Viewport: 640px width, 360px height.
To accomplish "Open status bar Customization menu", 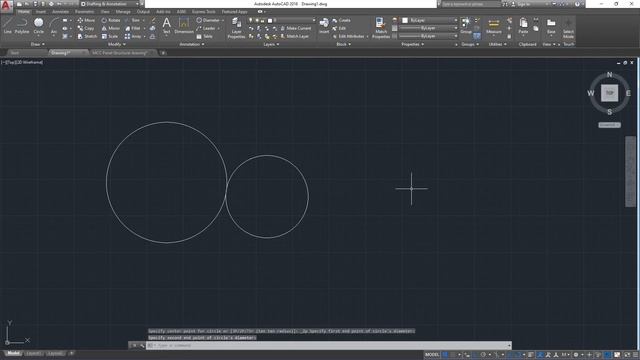I will pos(635,355).
